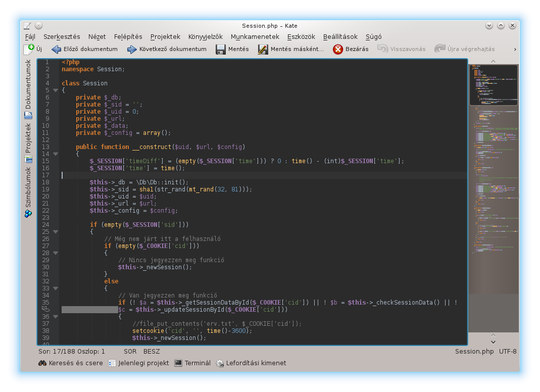Open Lefordítási kimenet panel
This screenshot has width=540, height=392.
(251, 363)
